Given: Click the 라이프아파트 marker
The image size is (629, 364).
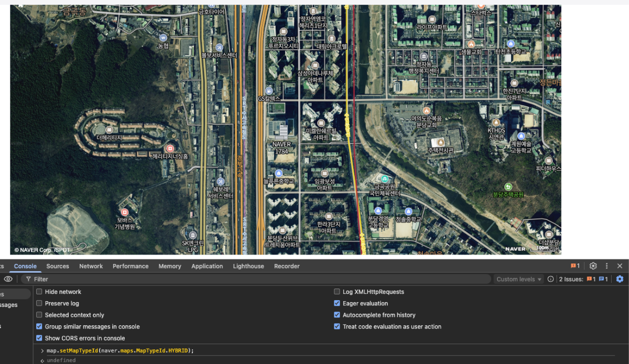Looking at the screenshot, I should click(432, 18).
